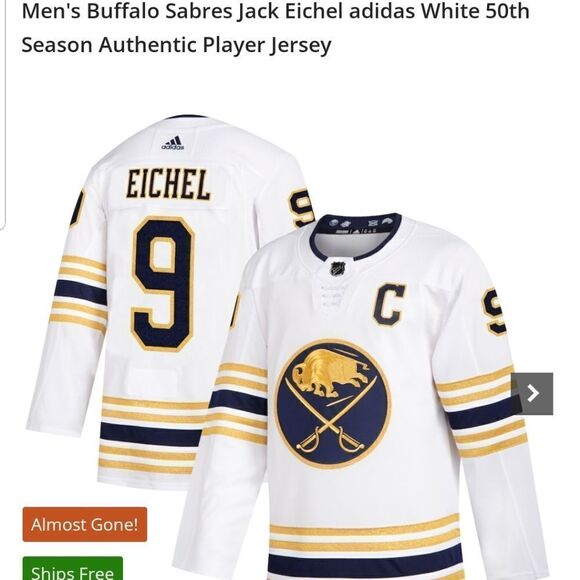This screenshot has width=580, height=580.
Task: Select the captain's C patch
Action: 389,304
